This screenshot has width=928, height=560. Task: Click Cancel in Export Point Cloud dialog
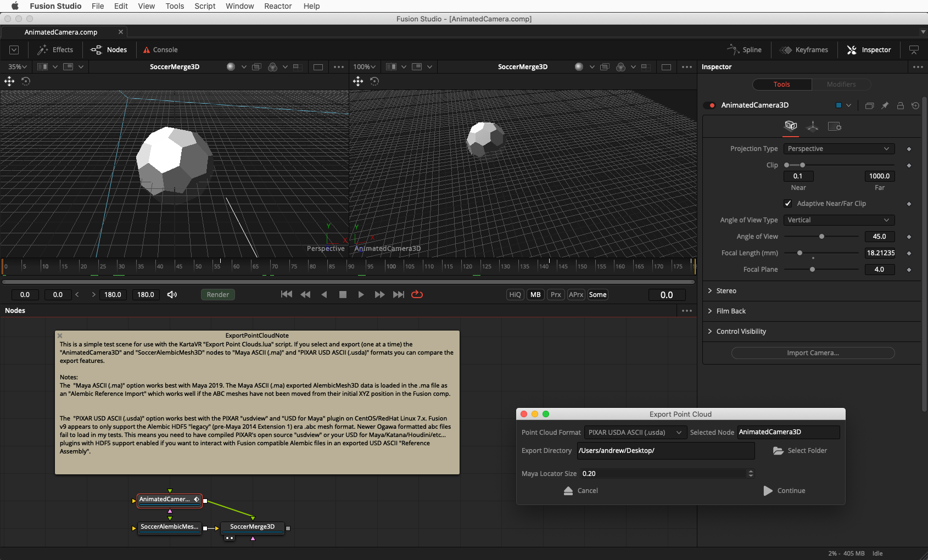(581, 491)
